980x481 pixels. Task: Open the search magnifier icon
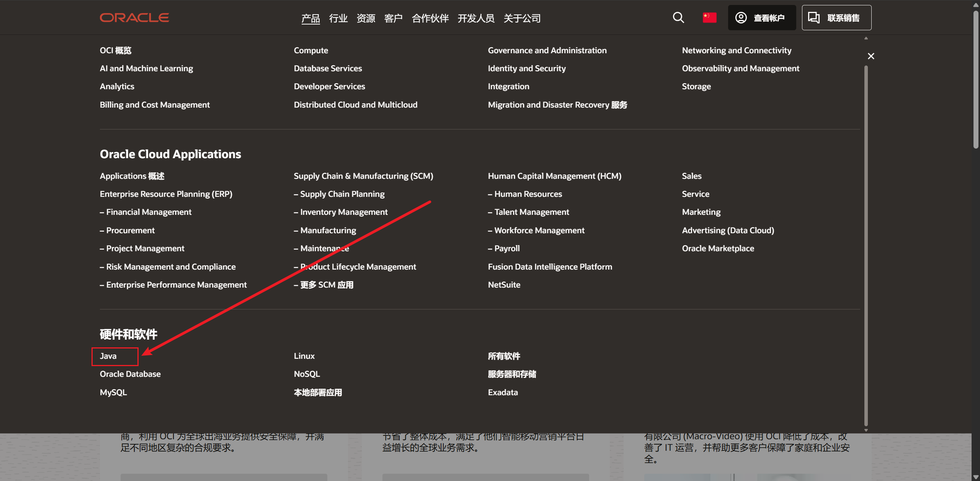click(678, 18)
